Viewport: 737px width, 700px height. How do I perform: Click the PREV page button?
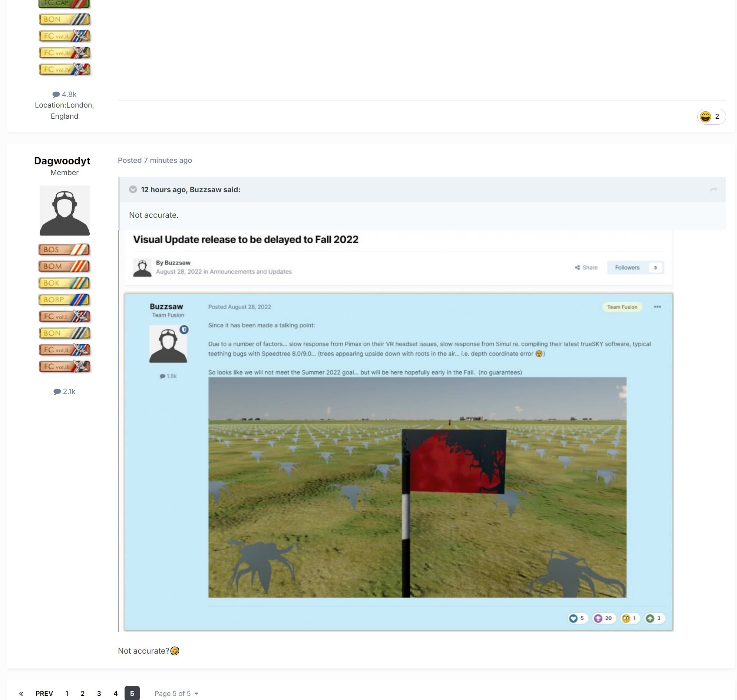pos(44,693)
